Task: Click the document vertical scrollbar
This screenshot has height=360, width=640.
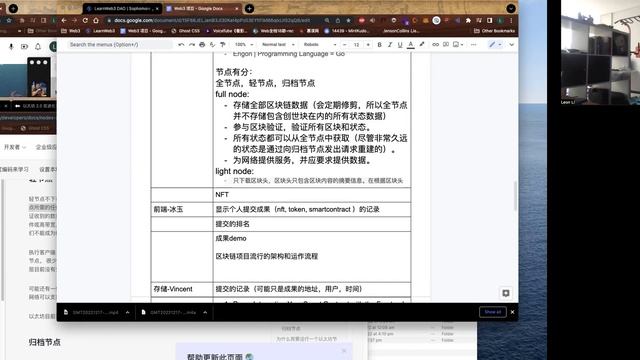Action: coord(515,196)
